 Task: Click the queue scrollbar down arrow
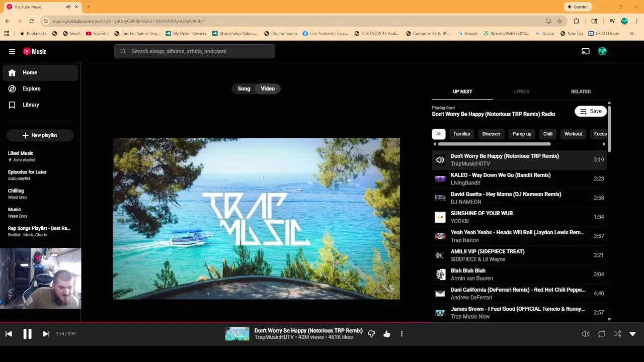609,319
